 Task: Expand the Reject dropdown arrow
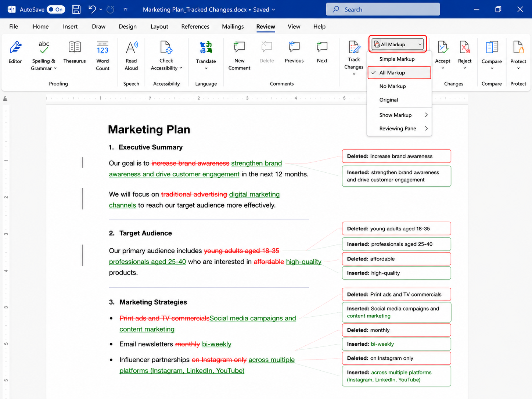(465, 68)
